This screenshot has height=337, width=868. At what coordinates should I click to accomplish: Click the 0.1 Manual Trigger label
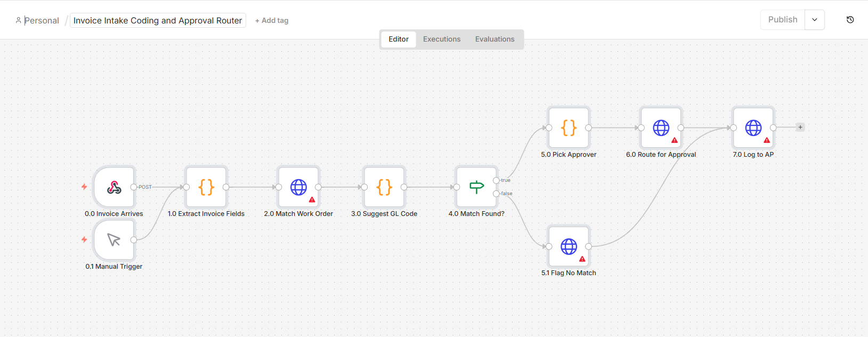pyautogui.click(x=114, y=267)
